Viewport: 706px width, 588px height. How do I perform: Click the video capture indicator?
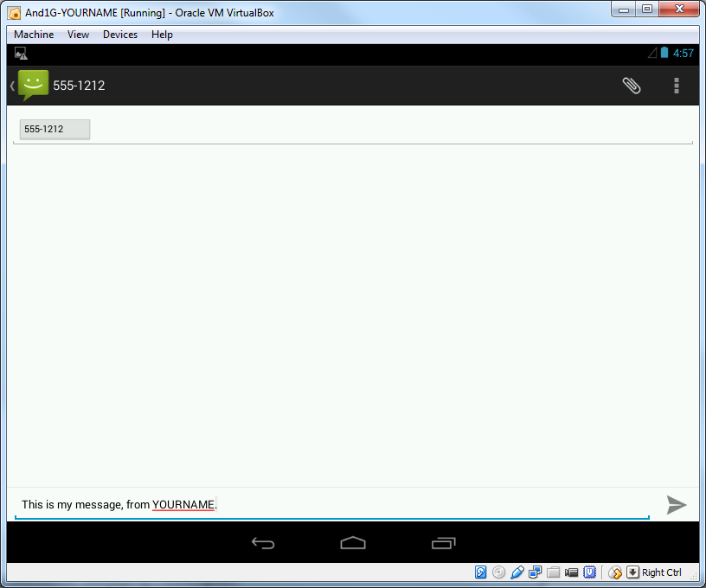(x=571, y=572)
